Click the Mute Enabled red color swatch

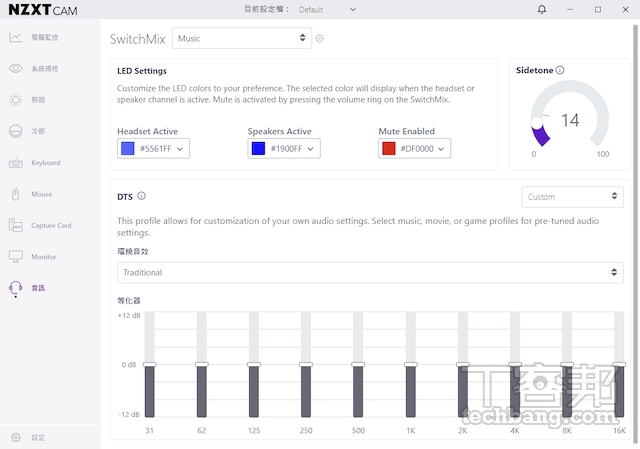[389, 149]
